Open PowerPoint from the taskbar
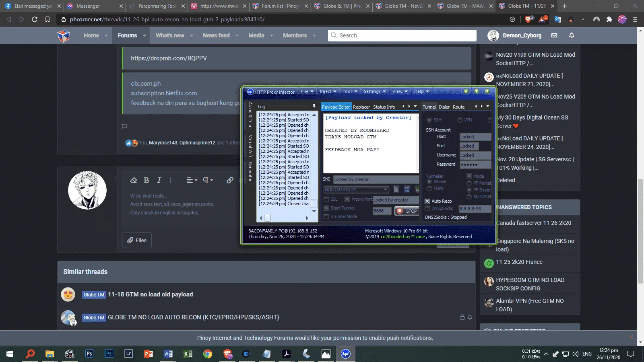Viewport: 644px width, 362px height. pyautogui.click(x=149, y=354)
